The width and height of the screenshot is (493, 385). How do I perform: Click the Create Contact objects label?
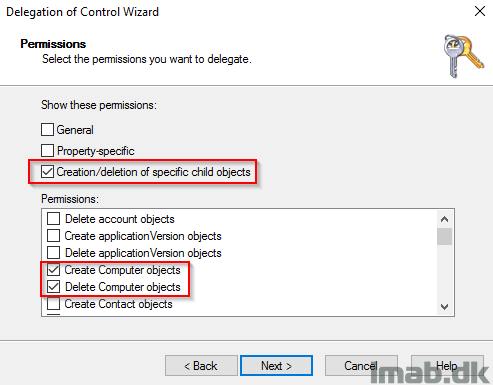[x=118, y=304]
